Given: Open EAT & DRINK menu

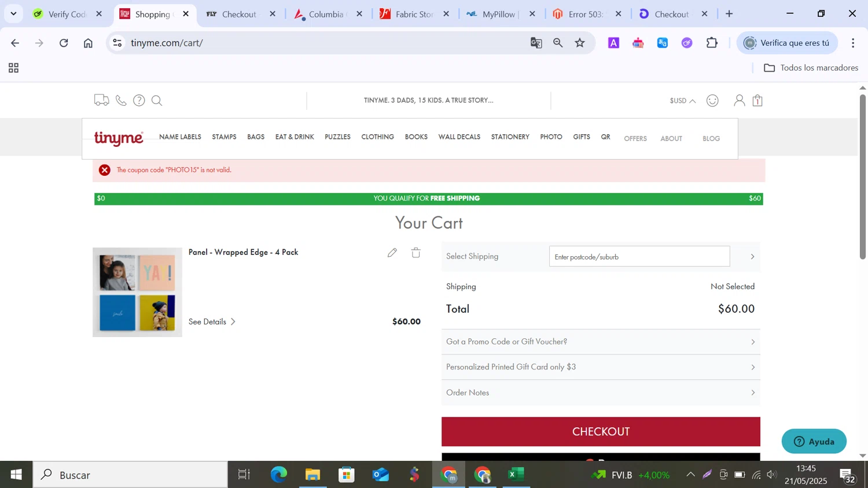Looking at the screenshot, I should pyautogui.click(x=295, y=137).
